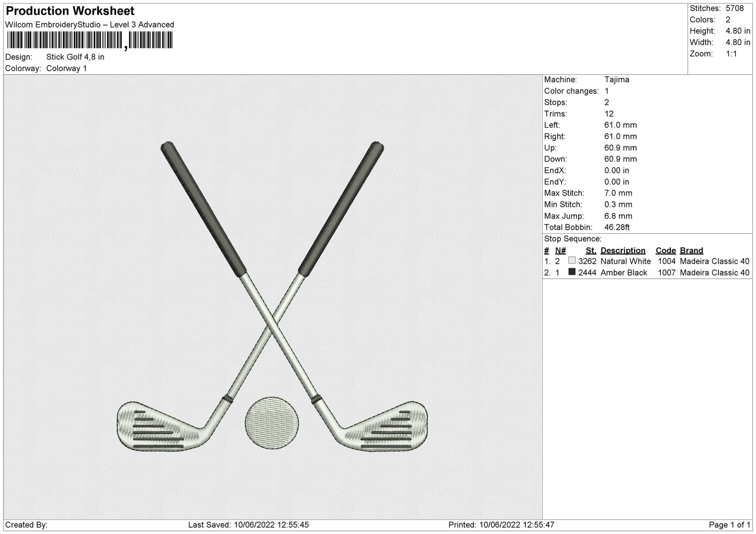The image size is (756, 534).
Task: Click the Machine value Tajima
Action: coord(617,79)
